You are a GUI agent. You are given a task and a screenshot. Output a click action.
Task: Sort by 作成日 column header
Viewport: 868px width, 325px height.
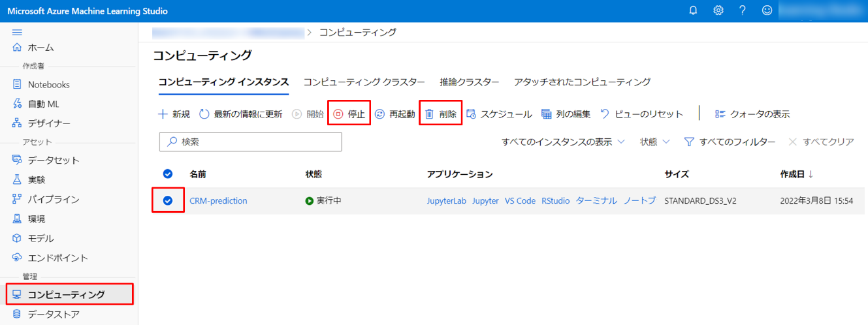797,174
